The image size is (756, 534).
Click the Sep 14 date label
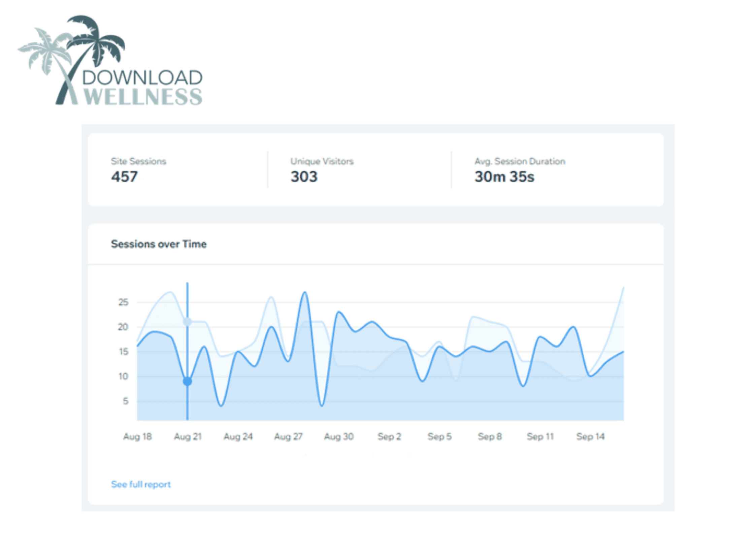591,436
